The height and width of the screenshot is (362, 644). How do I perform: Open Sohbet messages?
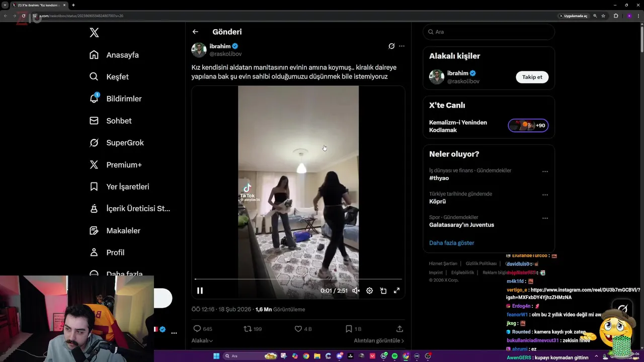(111, 121)
